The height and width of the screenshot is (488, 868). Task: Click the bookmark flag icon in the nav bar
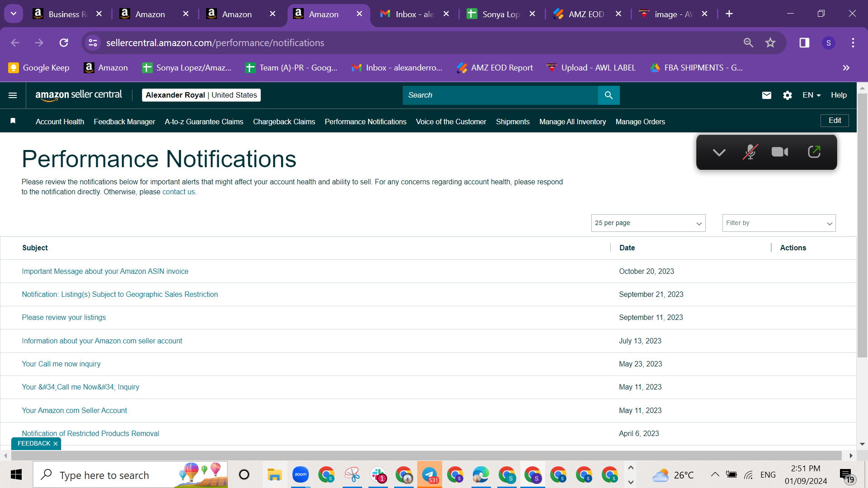click(13, 121)
